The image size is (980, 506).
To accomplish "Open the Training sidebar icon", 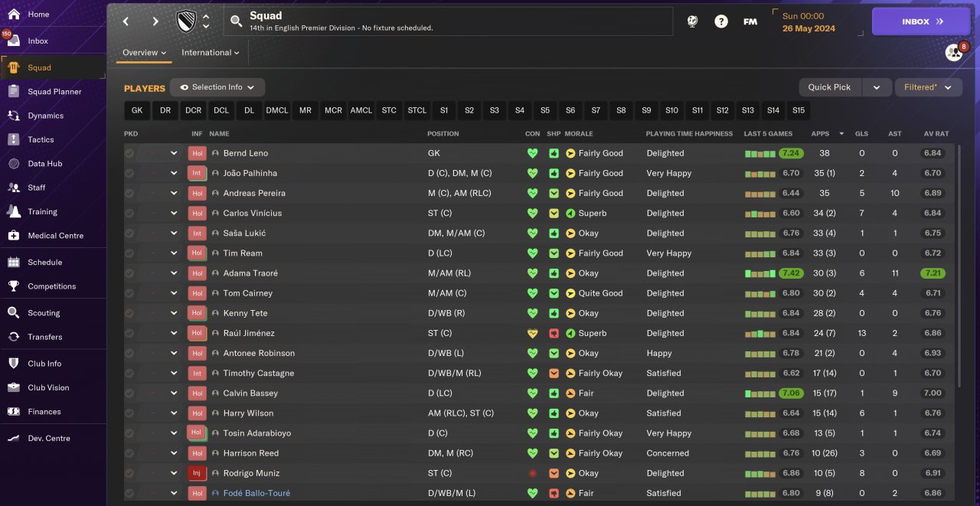I will [14, 211].
